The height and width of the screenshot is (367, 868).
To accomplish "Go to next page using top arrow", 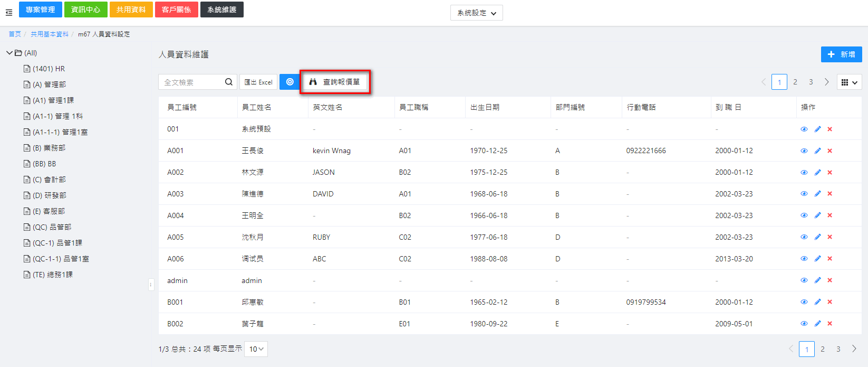I will click(x=826, y=82).
